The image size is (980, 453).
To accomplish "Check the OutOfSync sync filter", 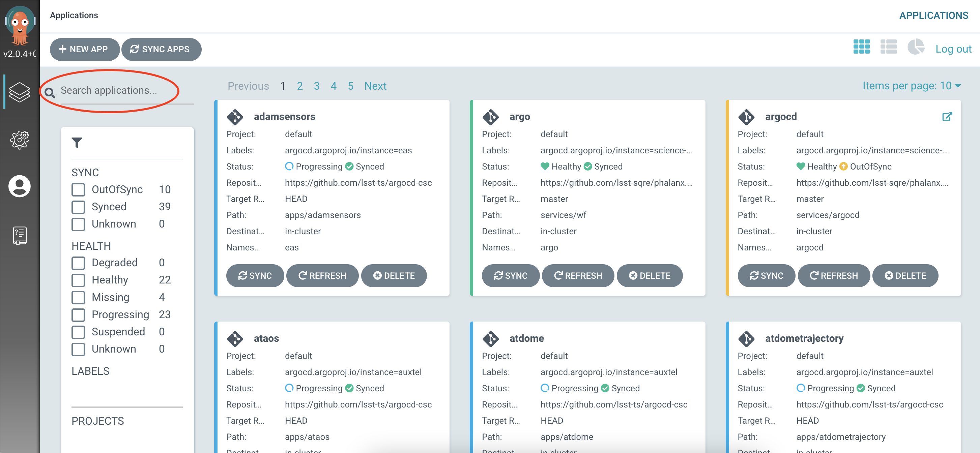I will click(x=78, y=189).
